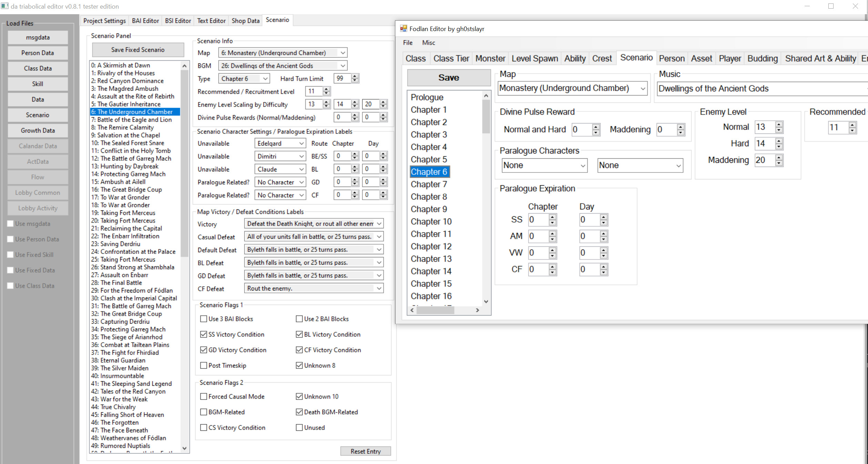Switch to the Shop Data tab
The height and width of the screenshot is (464, 868).
(245, 20)
